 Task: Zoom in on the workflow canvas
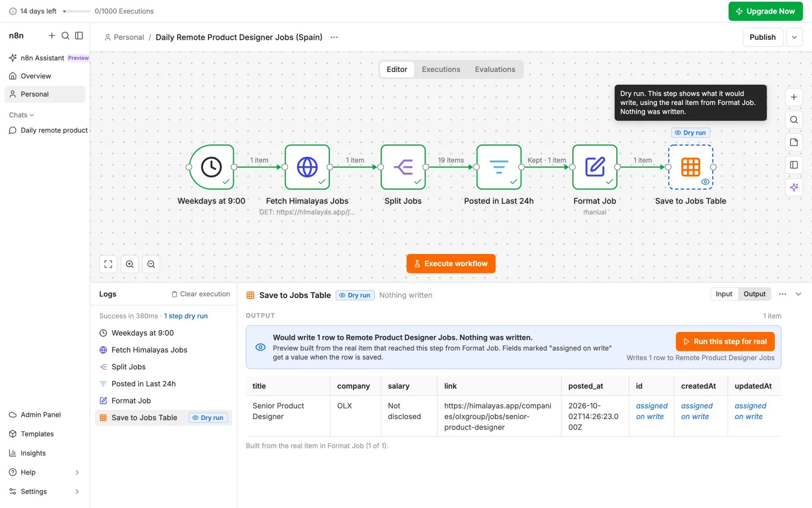[130, 264]
